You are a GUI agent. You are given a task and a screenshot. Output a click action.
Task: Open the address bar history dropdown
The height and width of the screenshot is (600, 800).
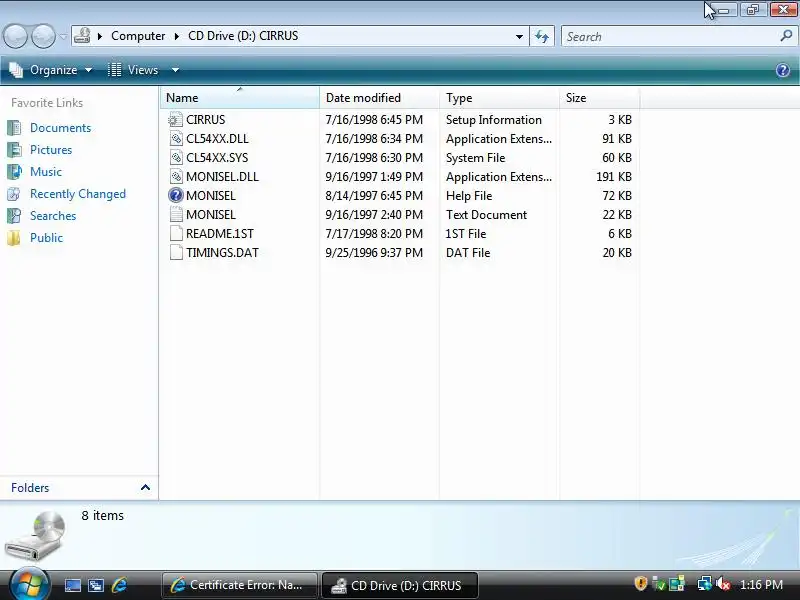point(519,37)
